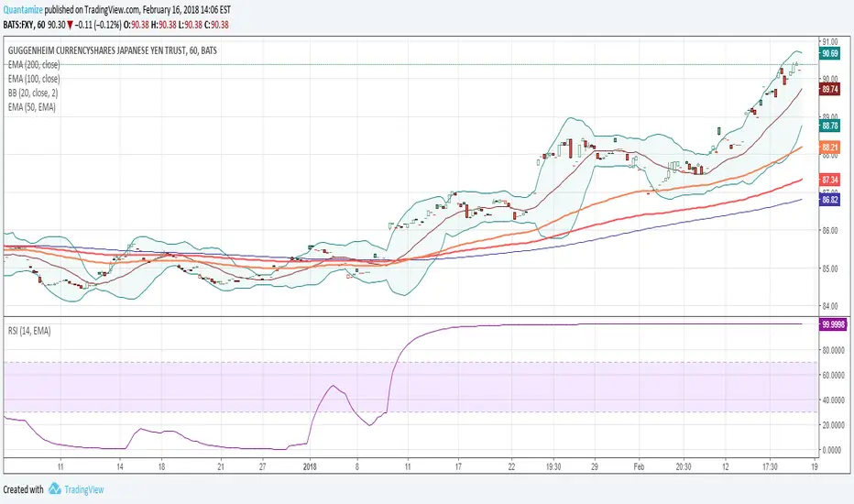Click the 88.78 lower band price tag

830,126
